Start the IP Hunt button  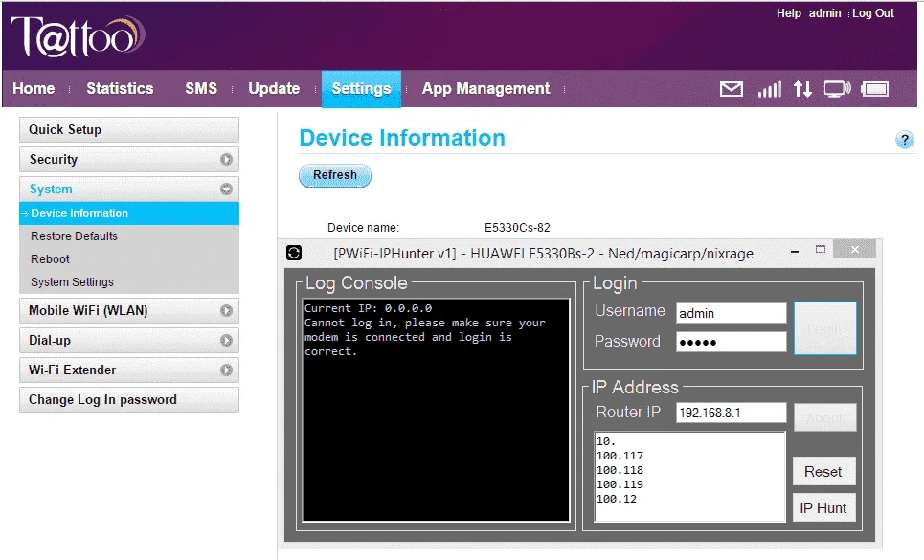[x=823, y=508]
